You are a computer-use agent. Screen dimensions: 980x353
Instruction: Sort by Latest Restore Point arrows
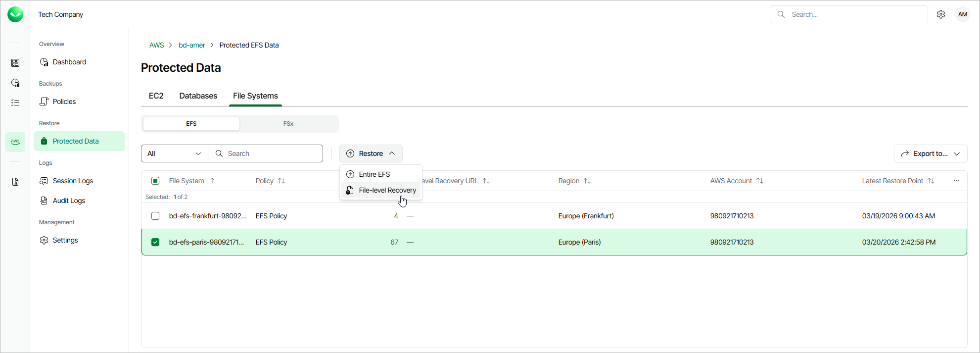pos(931,181)
